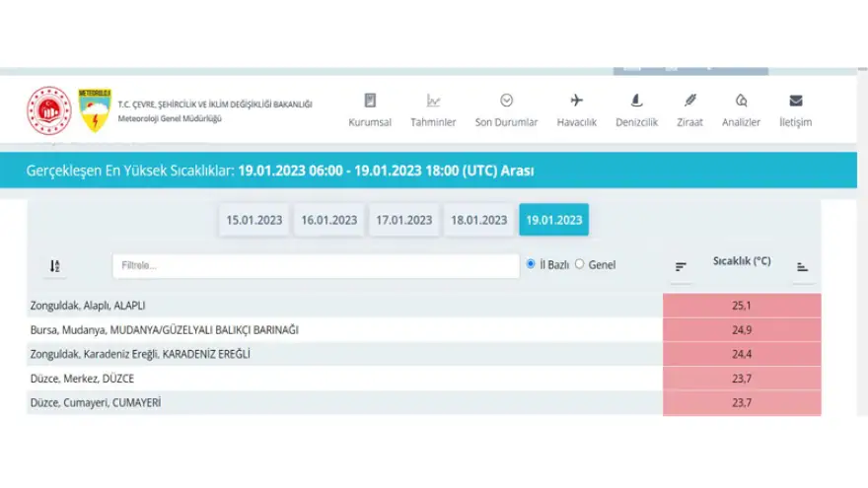
Task: Open the Tahminler menu label
Action: 433,122
